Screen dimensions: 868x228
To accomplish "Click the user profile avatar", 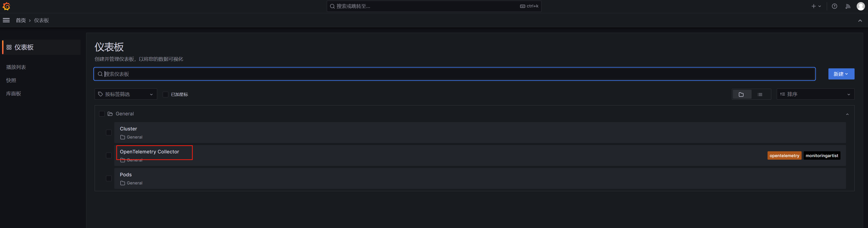I will tap(861, 6).
